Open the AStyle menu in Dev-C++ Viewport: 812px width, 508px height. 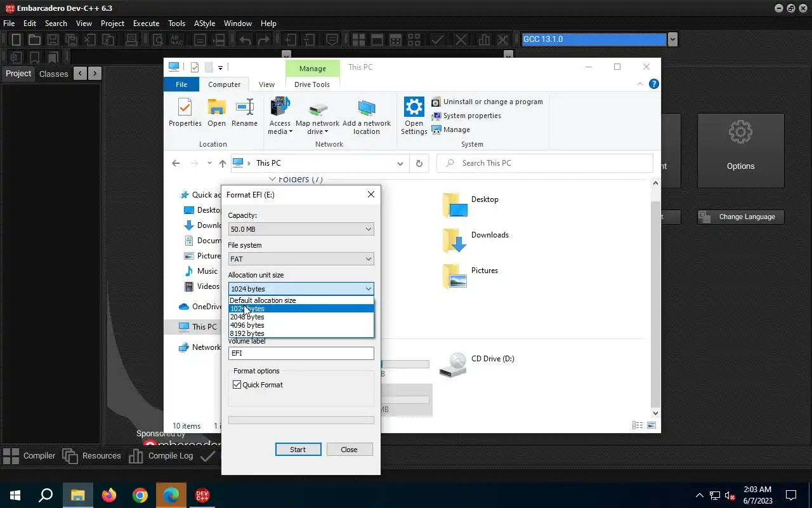204,23
